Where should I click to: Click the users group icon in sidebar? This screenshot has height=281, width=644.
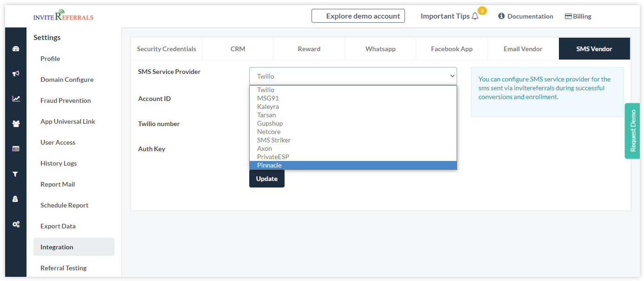click(x=16, y=124)
